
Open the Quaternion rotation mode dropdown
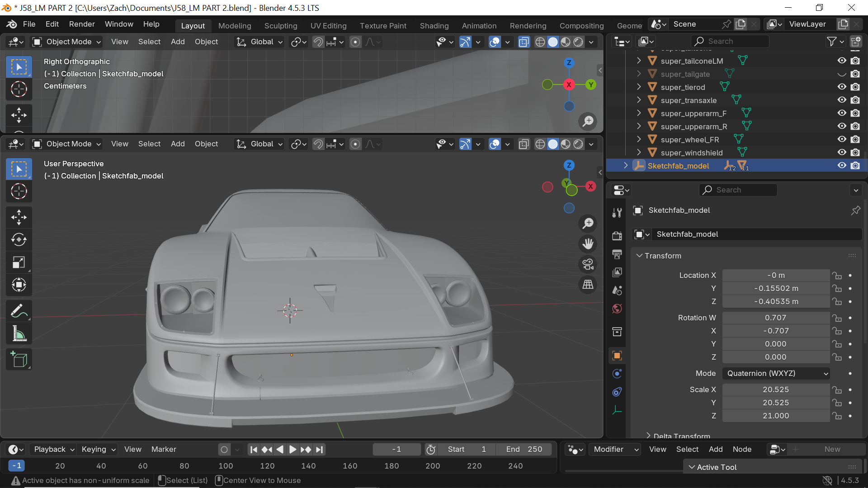[x=776, y=373]
